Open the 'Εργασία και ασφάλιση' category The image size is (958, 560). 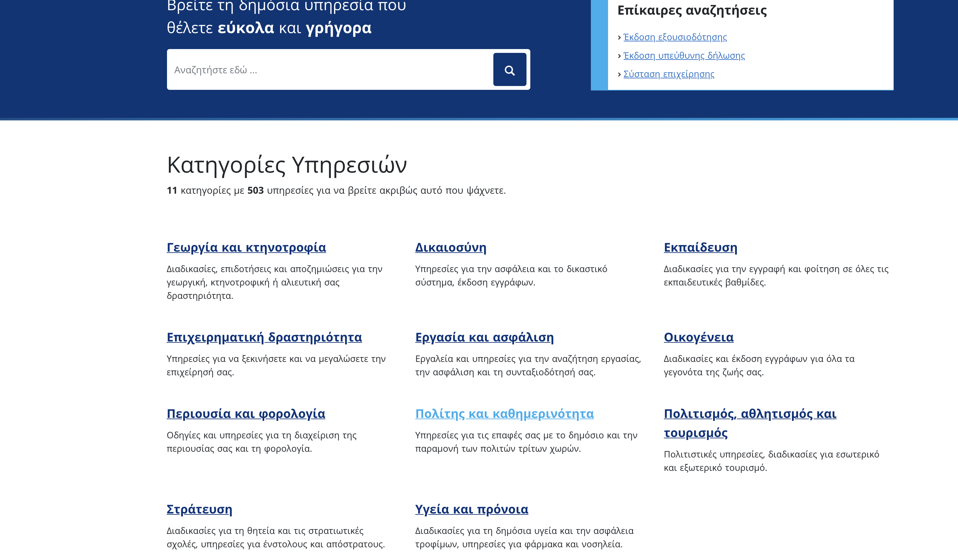(484, 337)
